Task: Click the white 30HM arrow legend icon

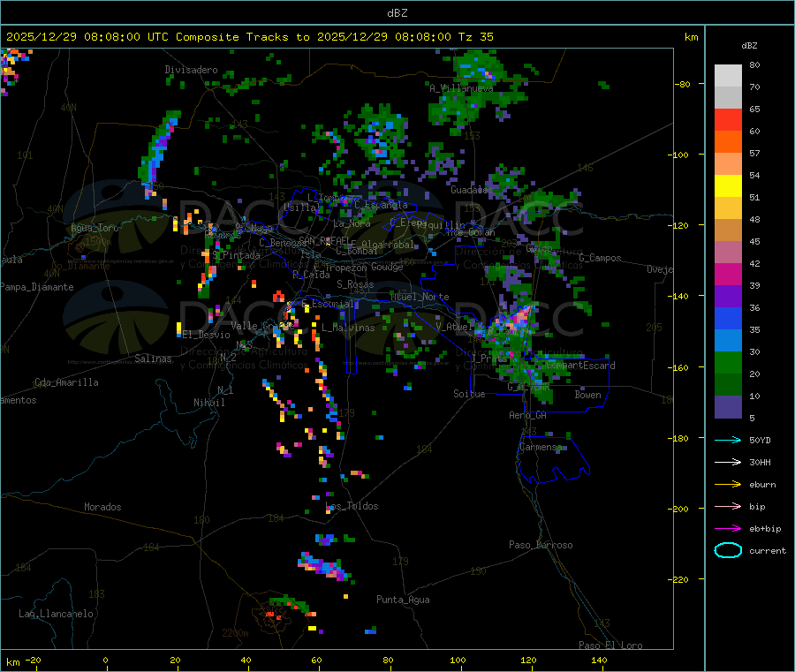Action: click(728, 462)
